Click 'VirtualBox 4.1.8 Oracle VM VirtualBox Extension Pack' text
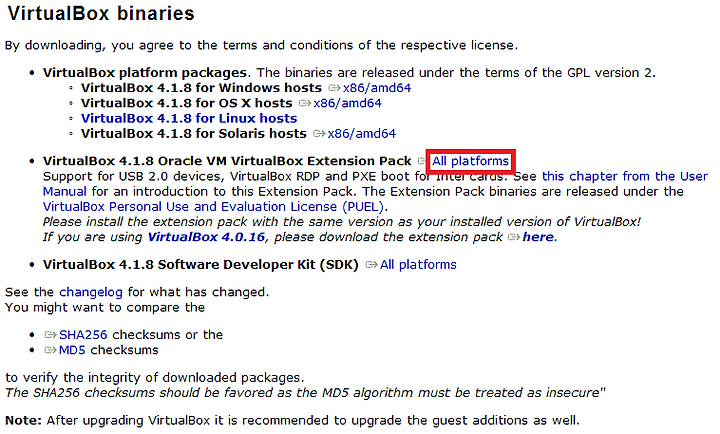 227,161
